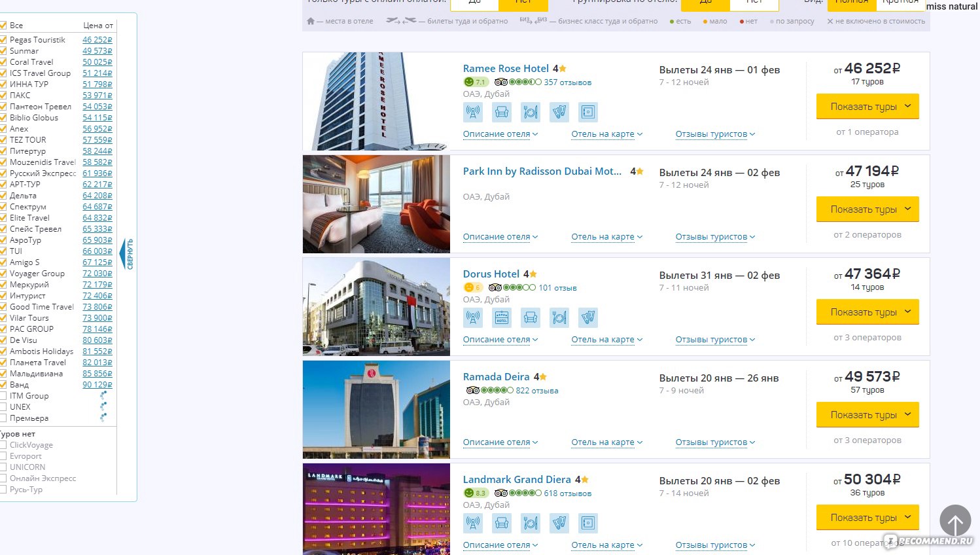Click the Sunmar price link 49 573₽
Image resolution: width=980 pixels, height=555 pixels.
tap(97, 50)
